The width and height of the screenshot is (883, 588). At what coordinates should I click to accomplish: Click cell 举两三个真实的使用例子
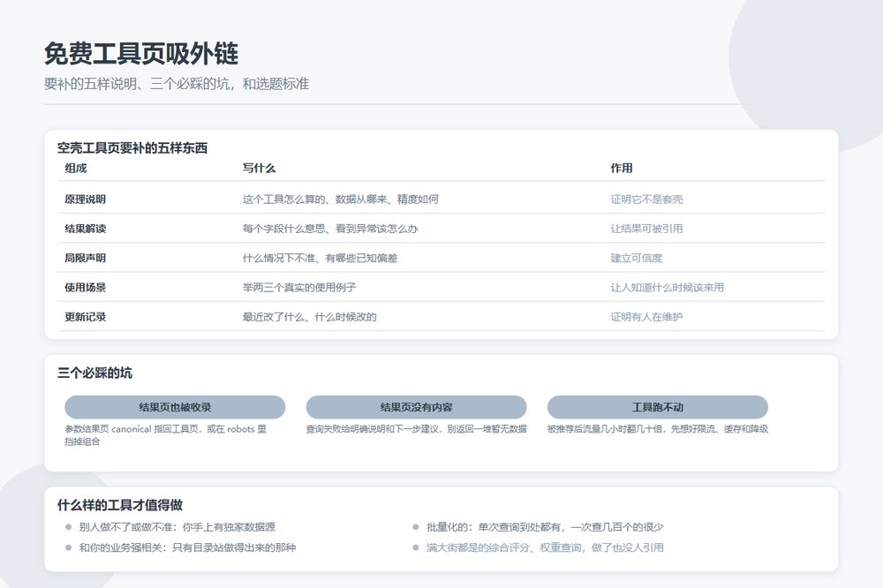299,287
